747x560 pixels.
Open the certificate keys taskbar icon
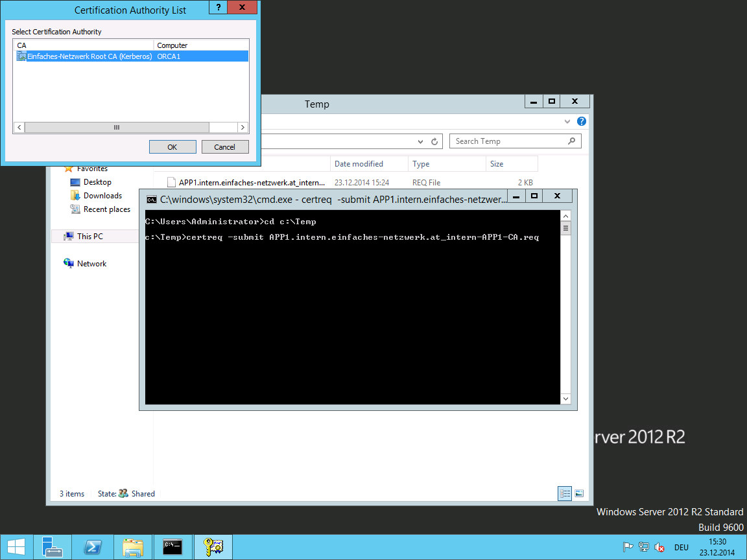tap(213, 547)
